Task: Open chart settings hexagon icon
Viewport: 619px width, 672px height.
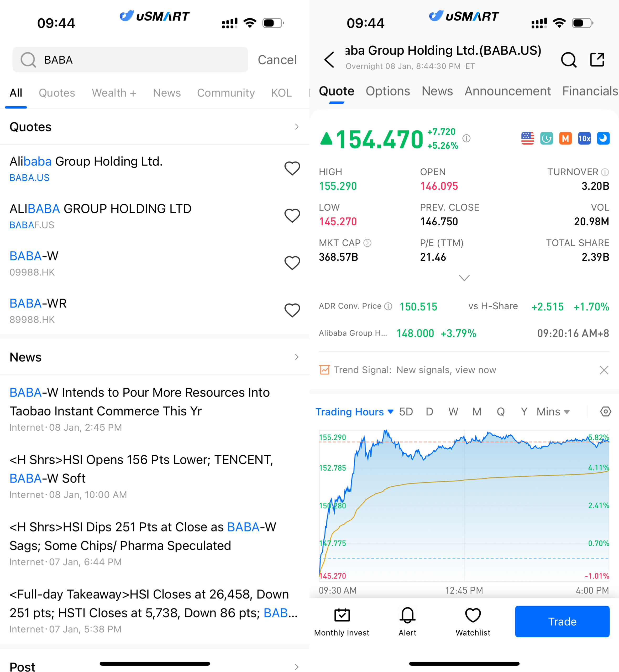Action: coord(605,411)
